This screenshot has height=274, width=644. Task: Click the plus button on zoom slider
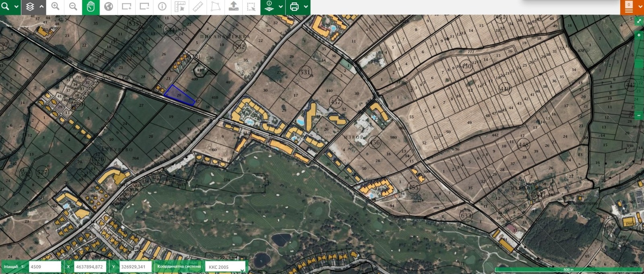point(639,35)
